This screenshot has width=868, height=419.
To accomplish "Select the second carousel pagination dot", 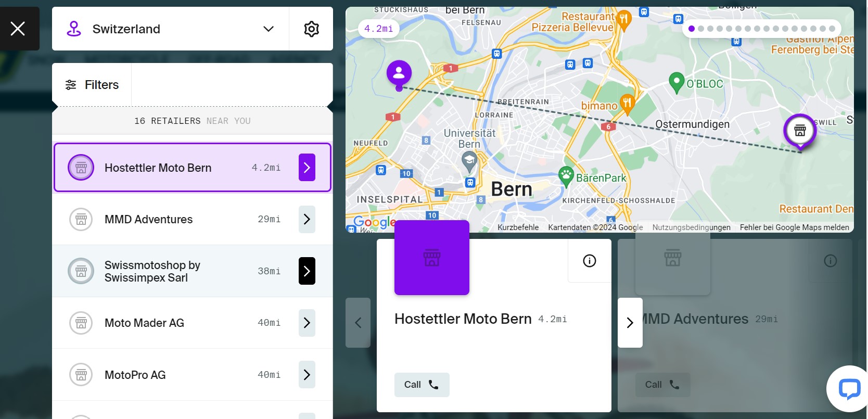I will [701, 29].
